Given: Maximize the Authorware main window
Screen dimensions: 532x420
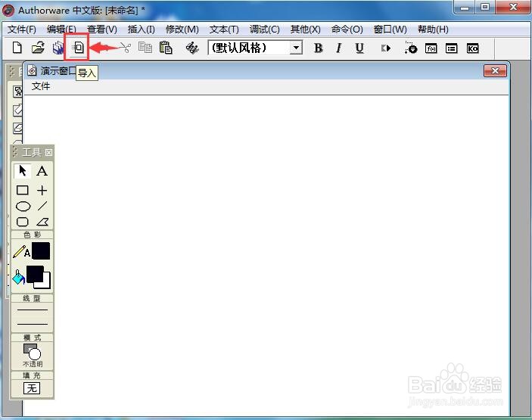Looking at the screenshot, I should tap(485, 7).
